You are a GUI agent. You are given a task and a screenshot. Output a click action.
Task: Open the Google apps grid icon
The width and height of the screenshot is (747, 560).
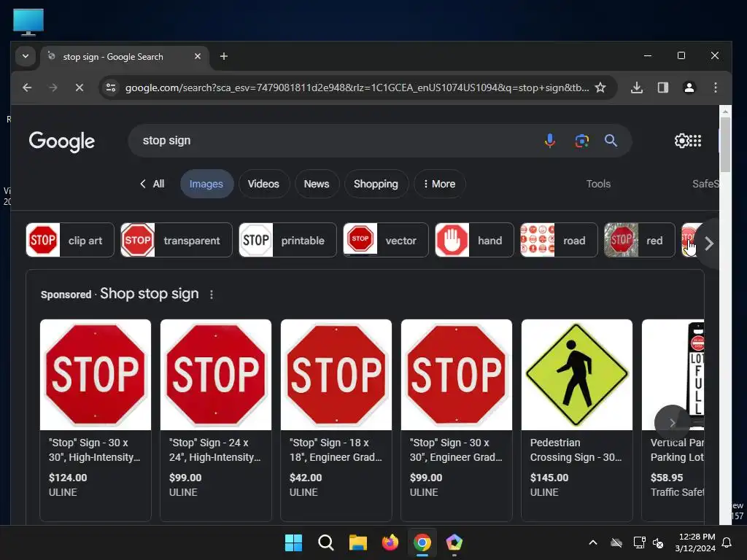pos(695,141)
